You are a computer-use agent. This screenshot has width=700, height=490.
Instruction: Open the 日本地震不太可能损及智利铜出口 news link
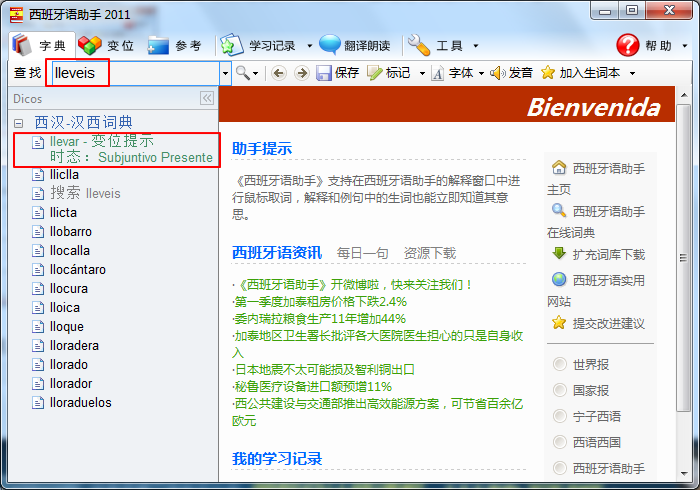point(324,370)
